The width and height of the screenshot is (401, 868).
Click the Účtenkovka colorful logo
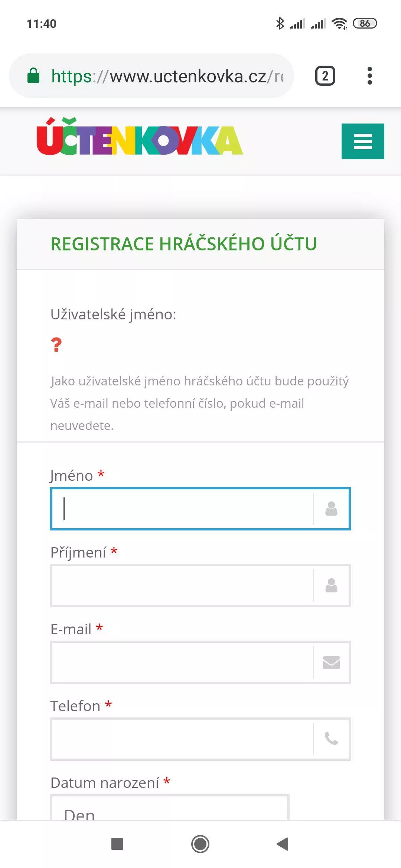[140, 136]
